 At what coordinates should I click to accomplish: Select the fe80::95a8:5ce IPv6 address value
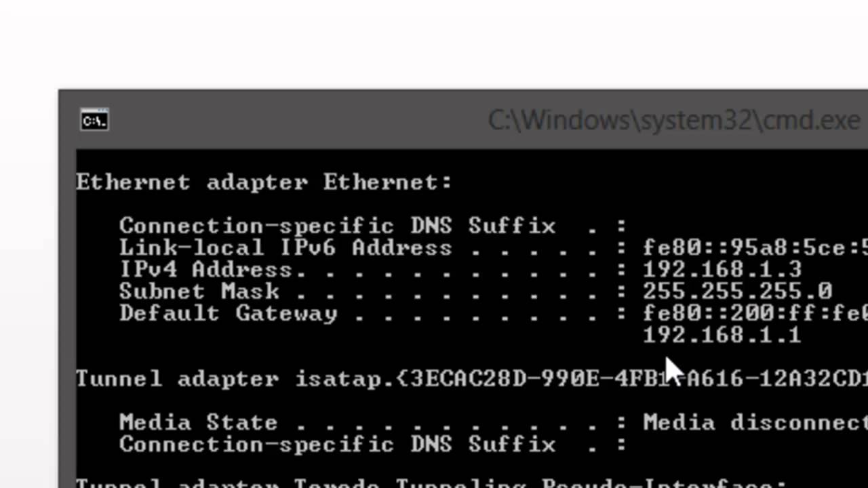coord(754,248)
